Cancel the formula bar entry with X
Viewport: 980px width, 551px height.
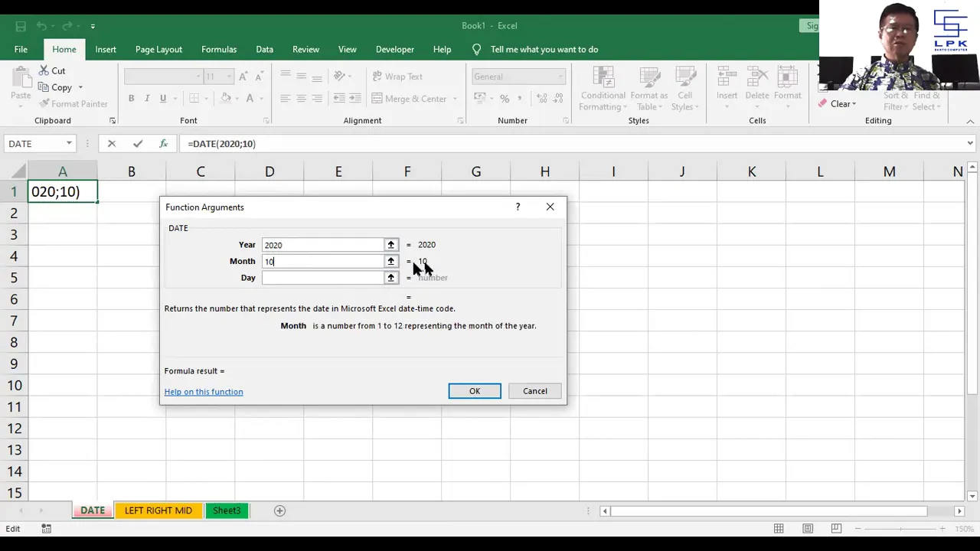coord(112,143)
